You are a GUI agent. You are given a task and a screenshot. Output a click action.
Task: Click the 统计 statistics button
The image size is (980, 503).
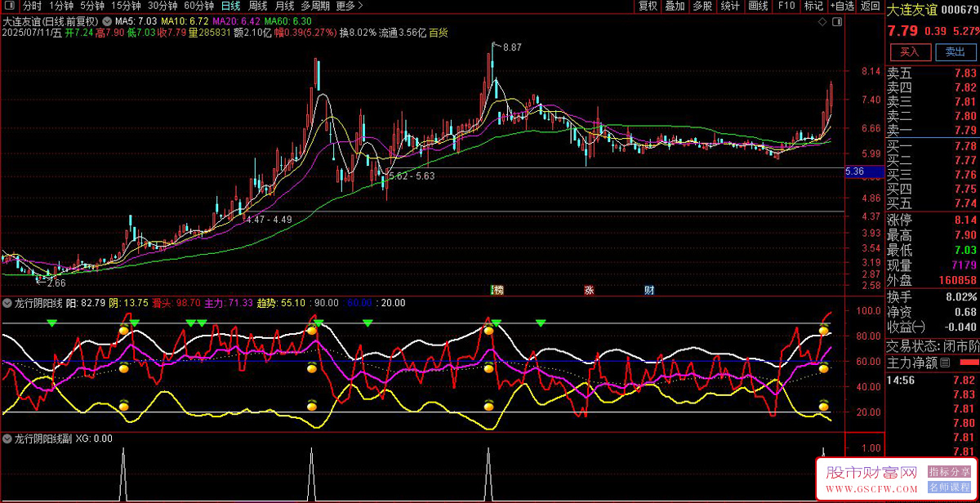click(730, 6)
